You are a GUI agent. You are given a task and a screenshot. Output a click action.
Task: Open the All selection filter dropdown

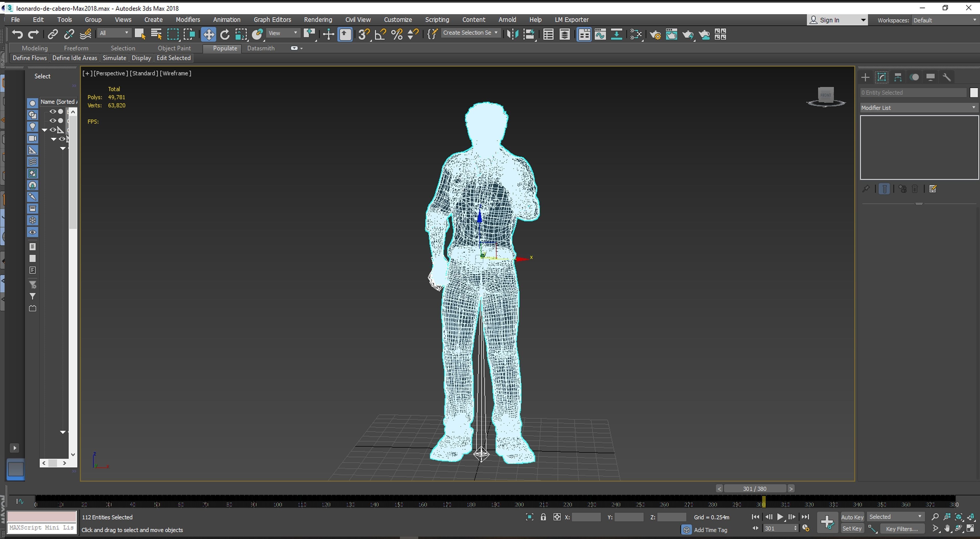click(114, 33)
